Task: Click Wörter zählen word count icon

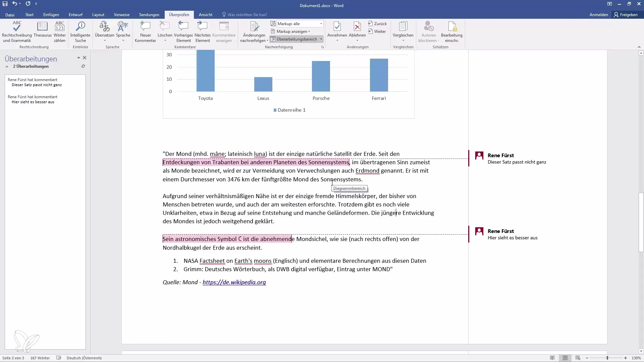Action: (60, 32)
